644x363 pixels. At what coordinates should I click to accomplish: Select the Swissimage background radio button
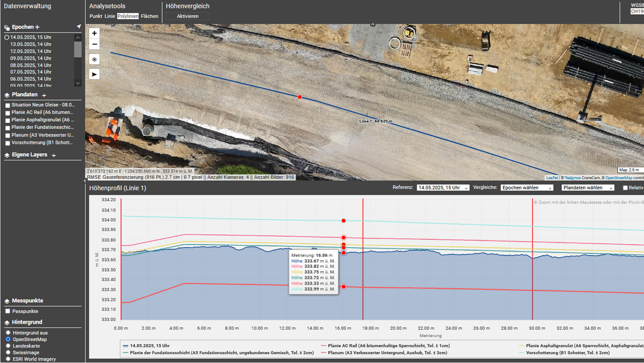pyautogui.click(x=7, y=352)
